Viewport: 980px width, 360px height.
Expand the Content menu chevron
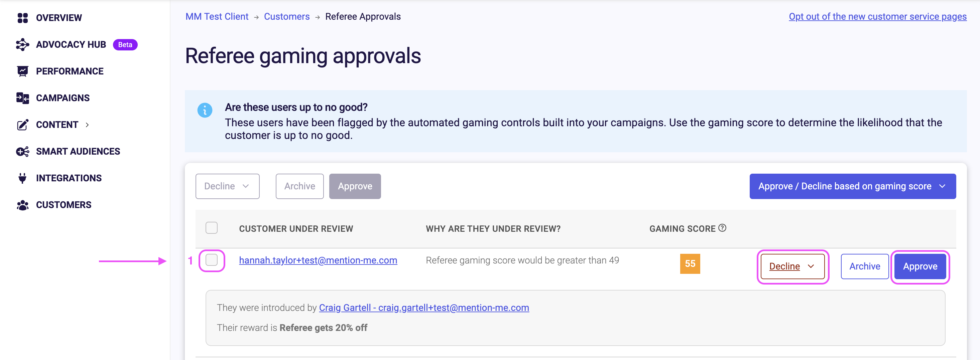(x=87, y=125)
